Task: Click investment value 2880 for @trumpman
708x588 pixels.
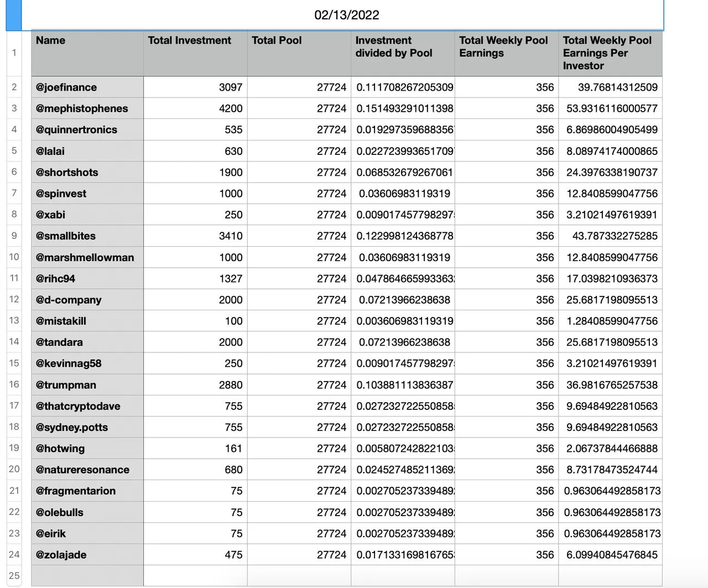Action: pyautogui.click(x=195, y=384)
